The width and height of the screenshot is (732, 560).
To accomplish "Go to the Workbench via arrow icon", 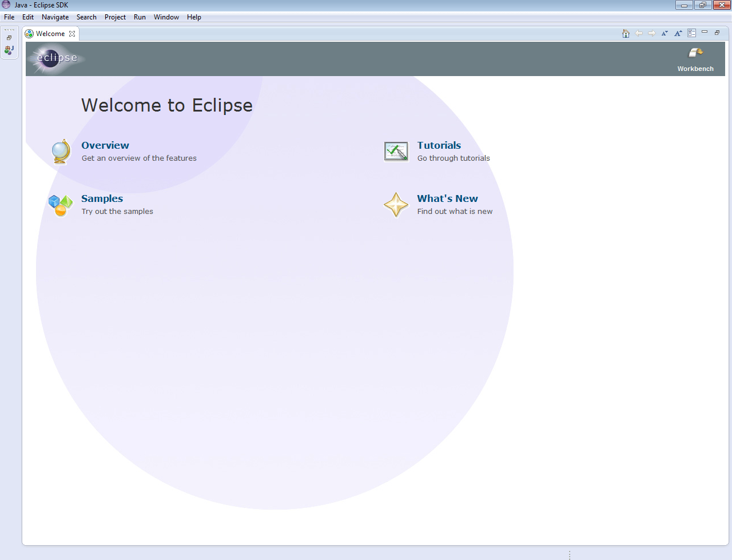I will [695, 53].
